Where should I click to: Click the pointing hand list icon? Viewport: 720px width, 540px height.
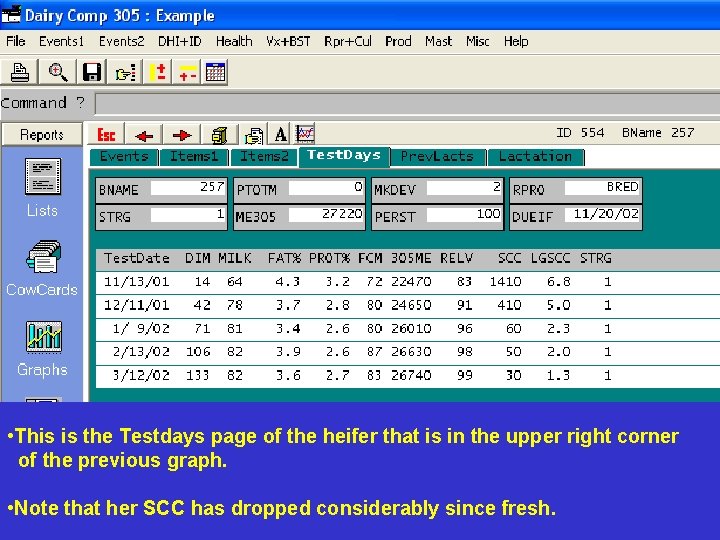pyautogui.click(x=125, y=72)
